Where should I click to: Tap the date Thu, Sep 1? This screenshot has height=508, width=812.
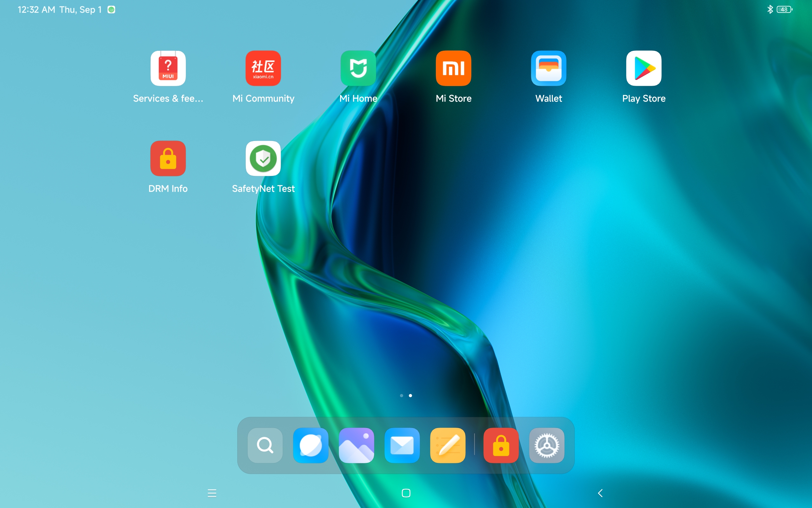[81, 10]
